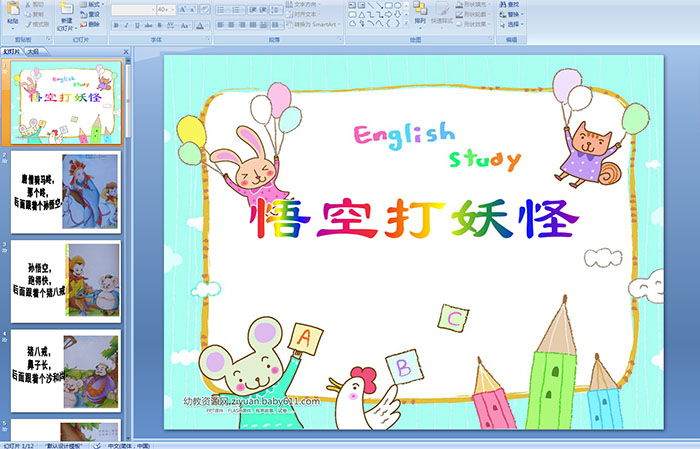Open the Columns menu button
This screenshot has width=700, height=449.
277,25
